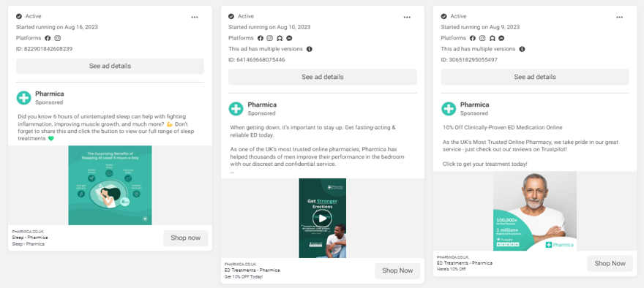
Task: Click Pharmica page name on Aug 10 ad
Action: (x=262, y=105)
